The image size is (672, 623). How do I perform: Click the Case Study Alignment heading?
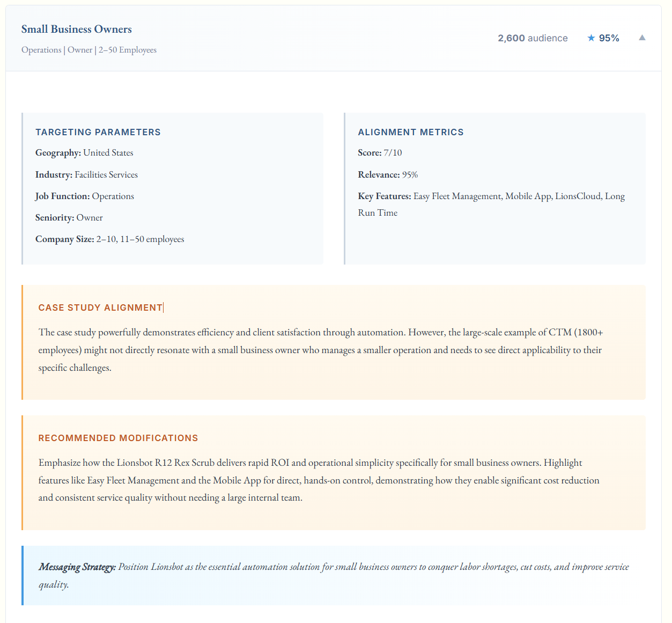(100, 307)
